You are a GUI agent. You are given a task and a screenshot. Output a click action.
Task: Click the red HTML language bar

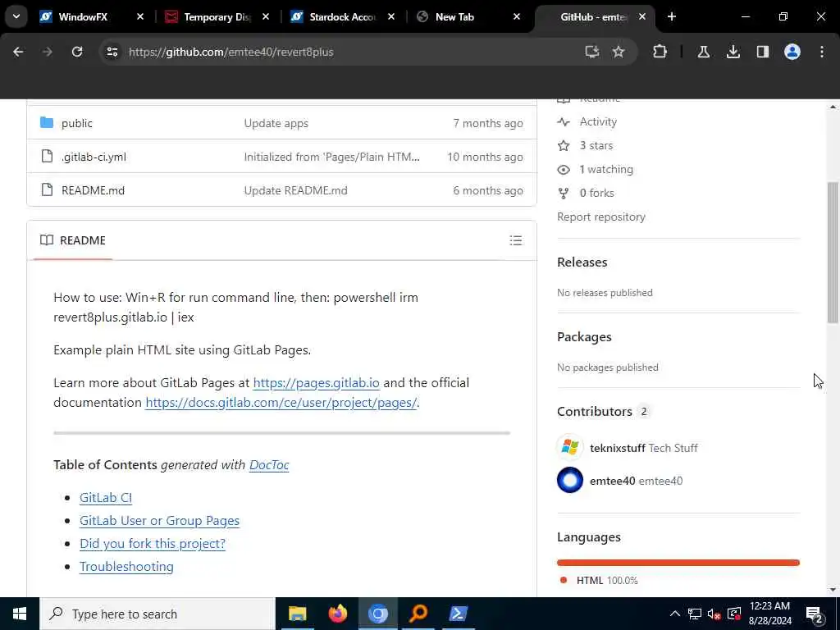click(678, 563)
